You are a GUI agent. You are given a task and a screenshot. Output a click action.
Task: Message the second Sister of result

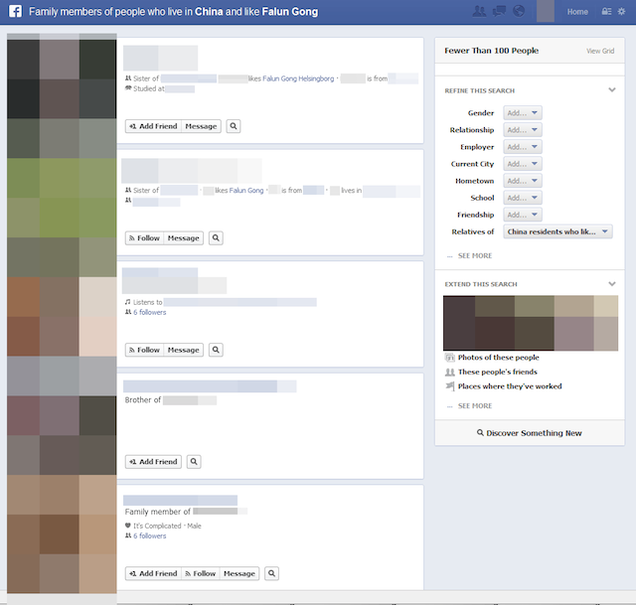tap(183, 238)
